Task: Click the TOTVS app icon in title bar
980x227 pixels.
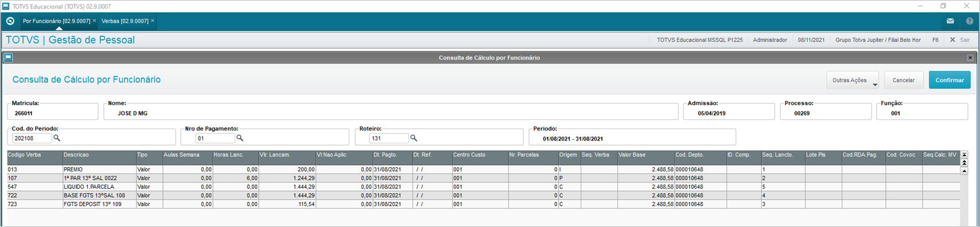Action: click(x=6, y=6)
